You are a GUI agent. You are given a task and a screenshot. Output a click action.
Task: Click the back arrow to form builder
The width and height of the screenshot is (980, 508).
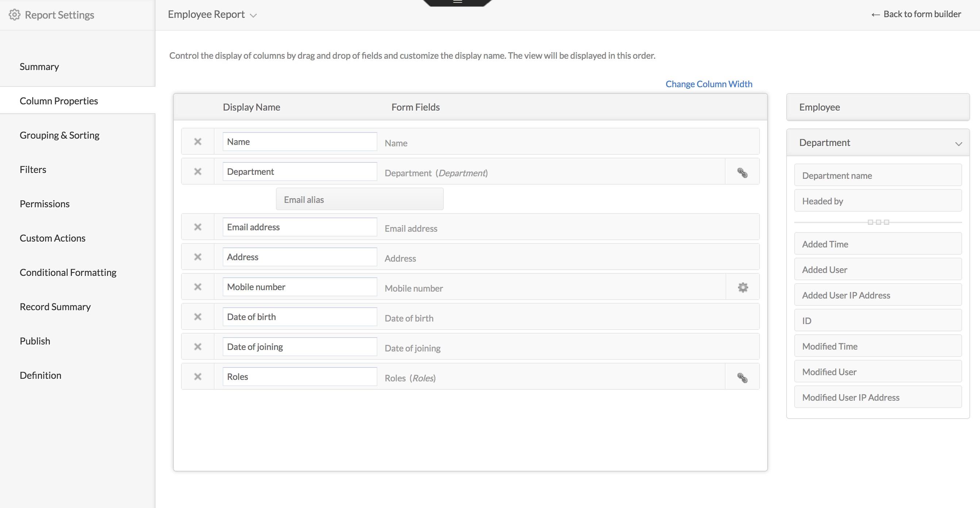pyautogui.click(x=875, y=15)
